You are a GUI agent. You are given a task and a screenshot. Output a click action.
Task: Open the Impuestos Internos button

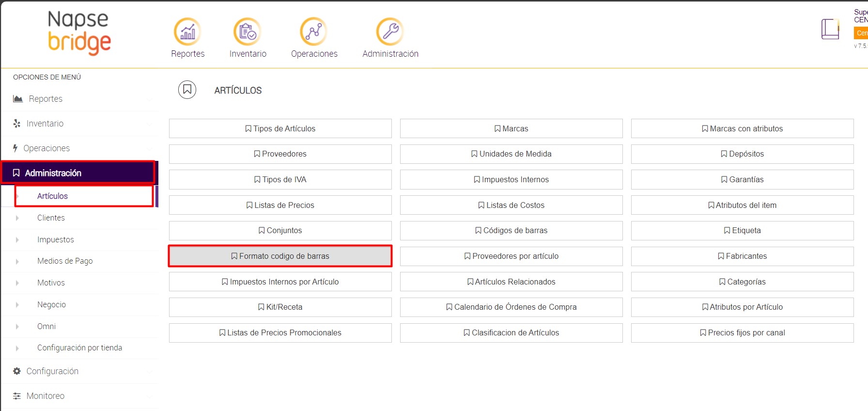(511, 179)
